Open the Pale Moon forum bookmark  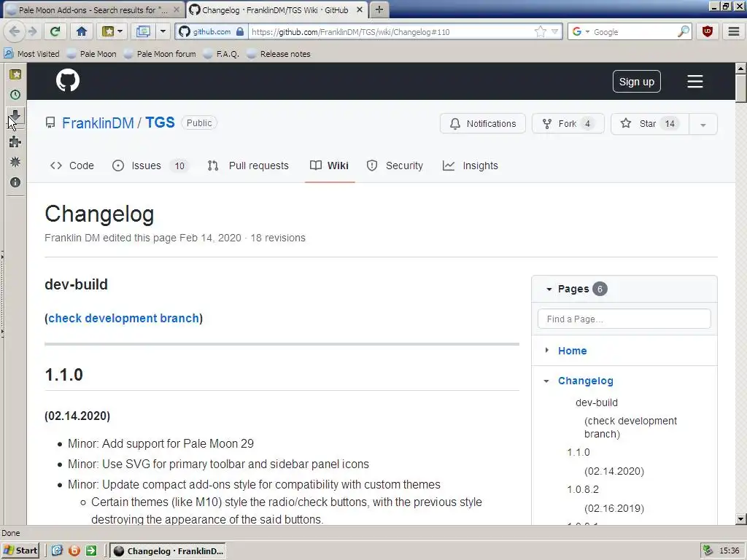[160, 54]
